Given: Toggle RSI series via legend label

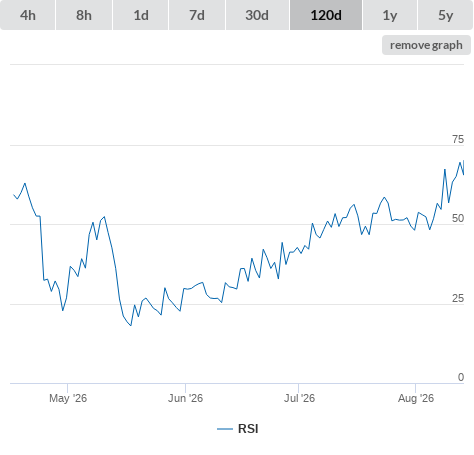Looking at the screenshot, I should [248, 429].
